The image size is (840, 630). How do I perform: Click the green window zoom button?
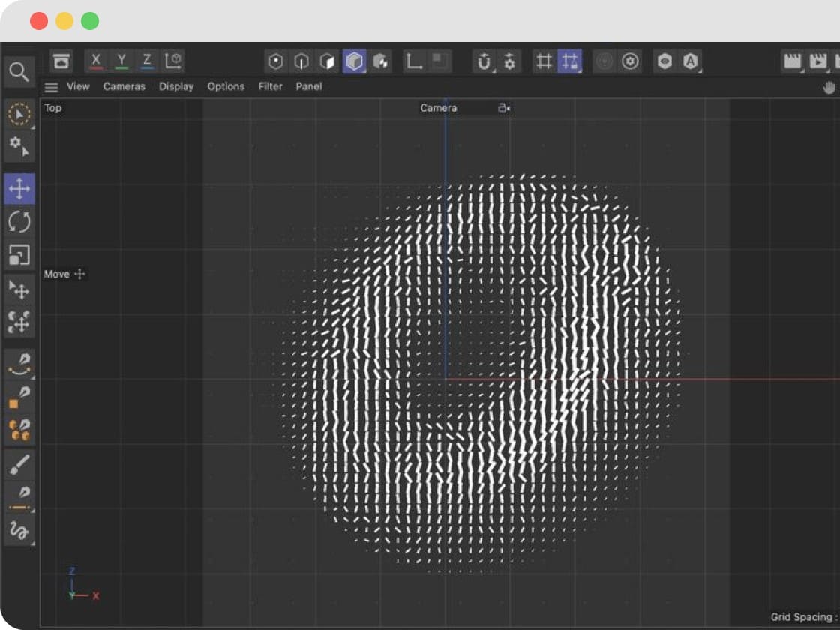pyautogui.click(x=90, y=22)
